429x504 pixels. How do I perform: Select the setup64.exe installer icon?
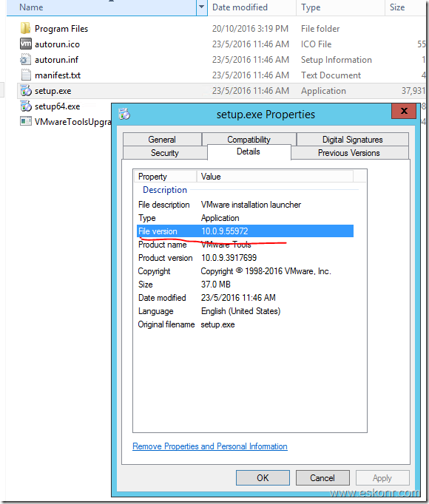pos(26,106)
